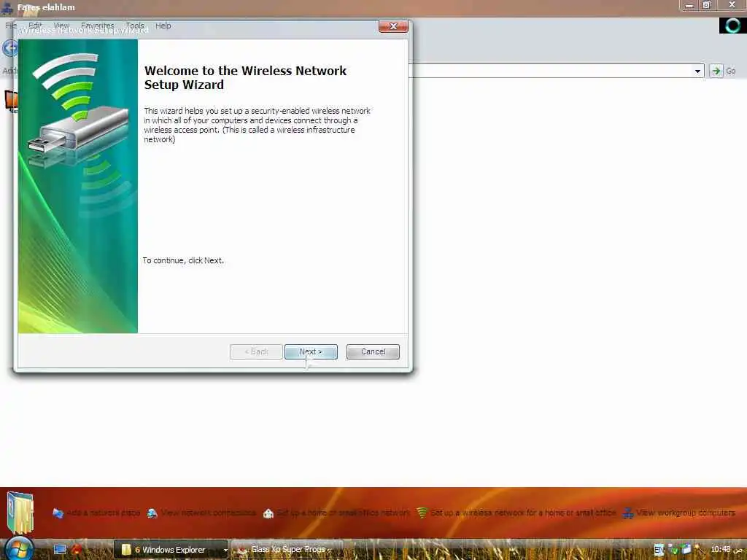This screenshot has width=747, height=560.
Task: Click the Add a network place icon
Action: 58,513
